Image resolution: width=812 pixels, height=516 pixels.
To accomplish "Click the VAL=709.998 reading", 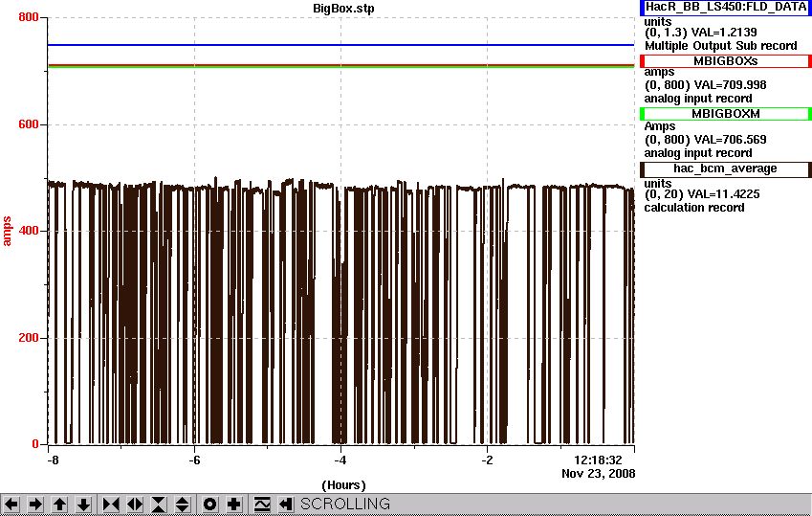I will [x=730, y=85].
